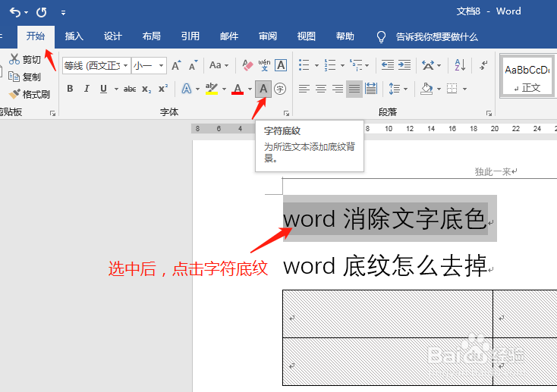Click paragraph Shading paint bucket
The image size is (557, 392).
coord(426,89)
